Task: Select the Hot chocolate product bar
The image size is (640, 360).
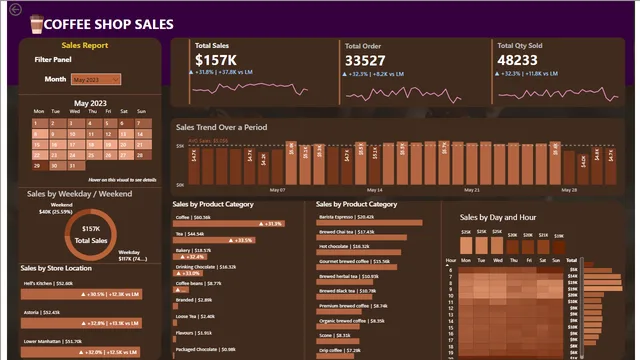Action: [x=359, y=252]
